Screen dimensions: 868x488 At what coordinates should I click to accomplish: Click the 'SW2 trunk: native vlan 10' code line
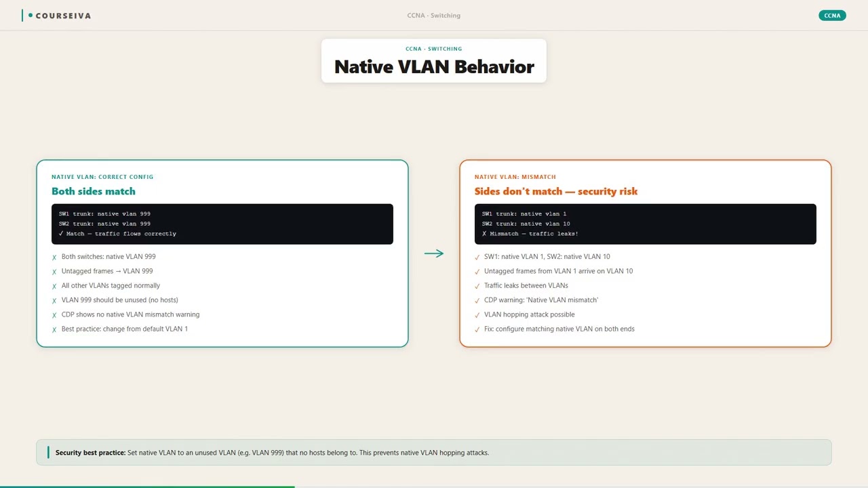pos(526,224)
